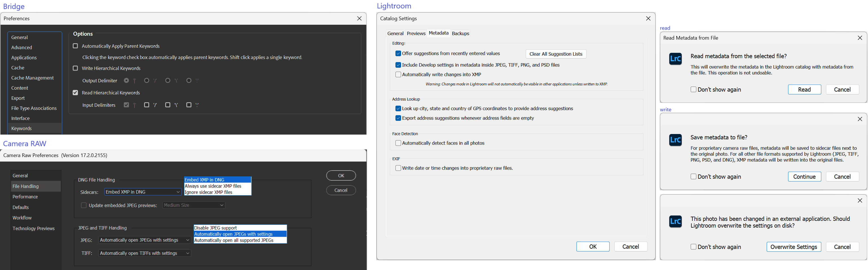Tick Don't show again in Read Metadata dialog
The width and height of the screenshot is (868, 270).
coord(693,89)
